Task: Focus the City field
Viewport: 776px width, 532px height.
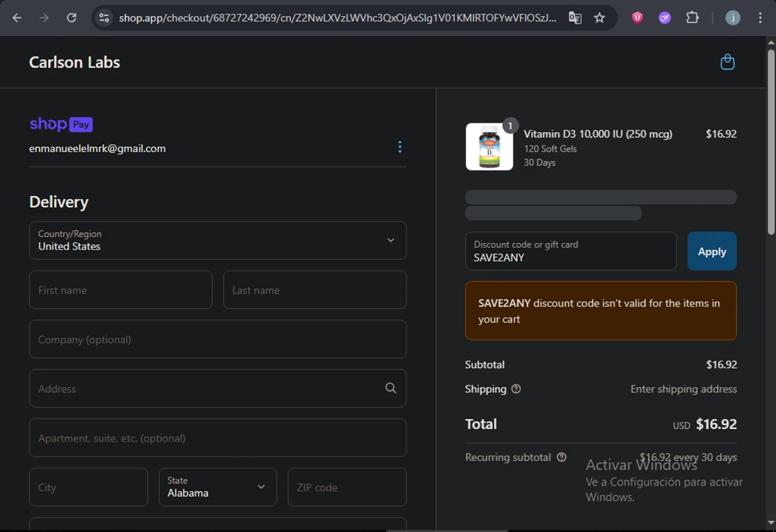Action: [88, 487]
